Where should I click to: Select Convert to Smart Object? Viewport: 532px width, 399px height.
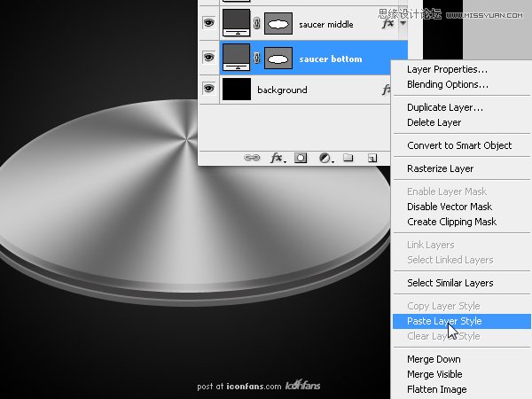coord(459,145)
